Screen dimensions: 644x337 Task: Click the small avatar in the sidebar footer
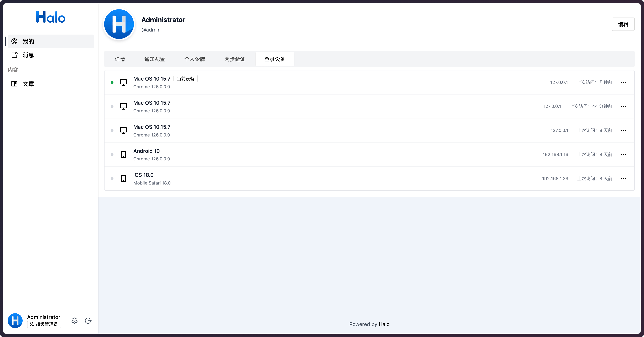tap(15, 320)
